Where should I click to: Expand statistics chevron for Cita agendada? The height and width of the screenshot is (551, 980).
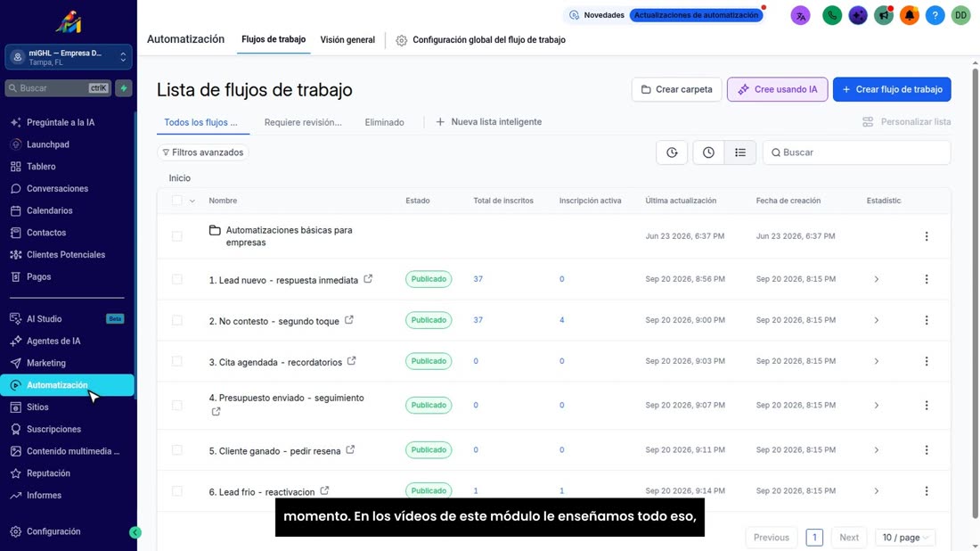(x=877, y=361)
